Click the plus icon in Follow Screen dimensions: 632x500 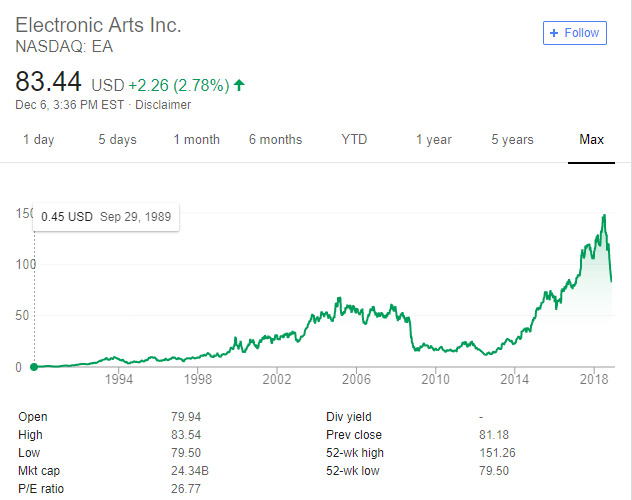554,33
